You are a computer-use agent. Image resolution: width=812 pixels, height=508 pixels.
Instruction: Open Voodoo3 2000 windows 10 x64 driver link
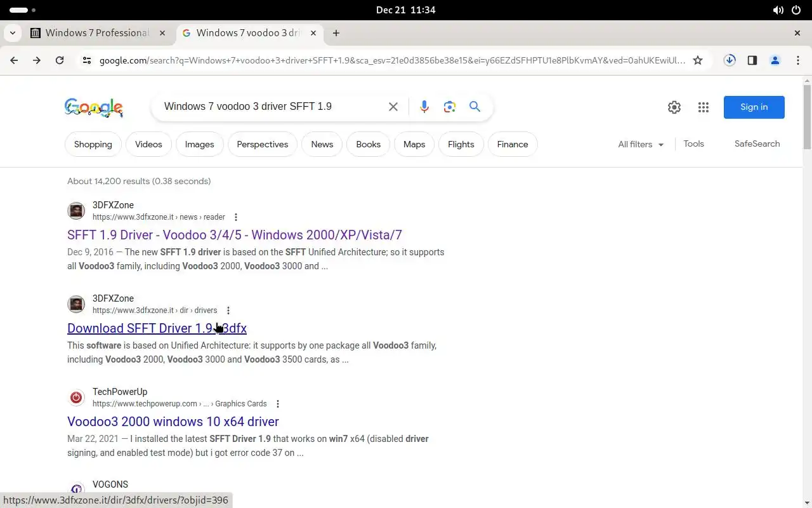click(x=173, y=422)
